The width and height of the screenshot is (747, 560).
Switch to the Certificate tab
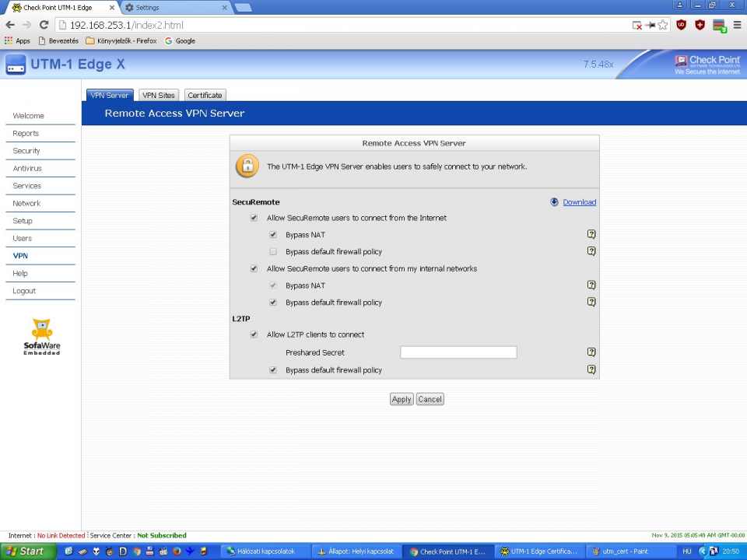[205, 95]
